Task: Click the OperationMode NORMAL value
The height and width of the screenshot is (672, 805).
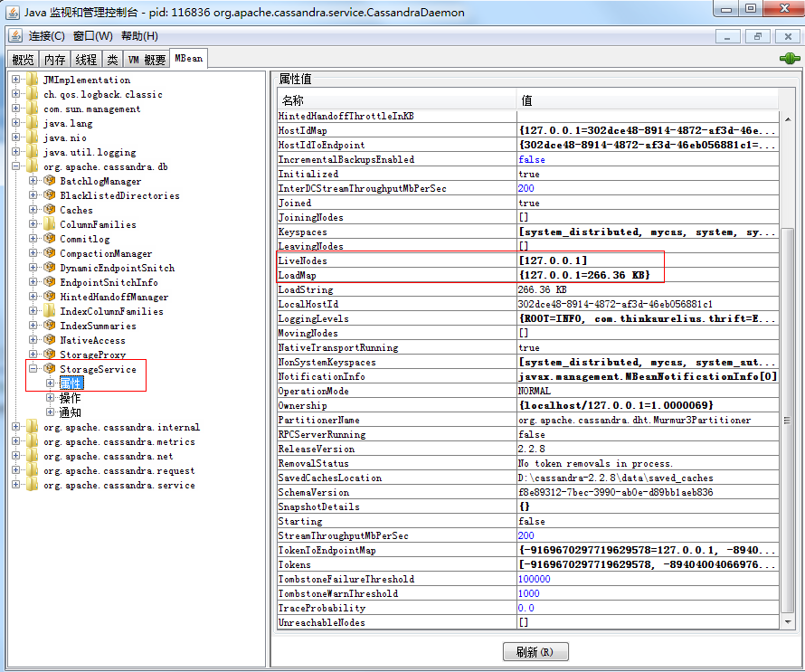Action: coord(534,391)
